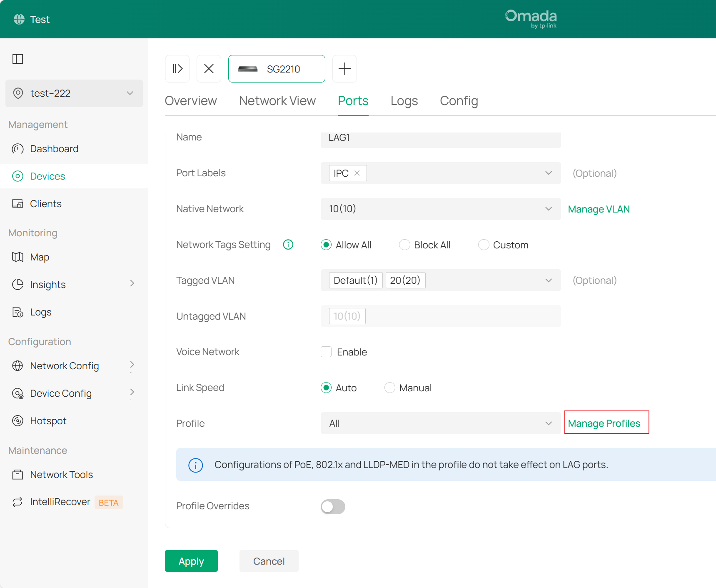The height and width of the screenshot is (588, 716).
Task: Open the Network View tab
Action: pyautogui.click(x=277, y=100)
